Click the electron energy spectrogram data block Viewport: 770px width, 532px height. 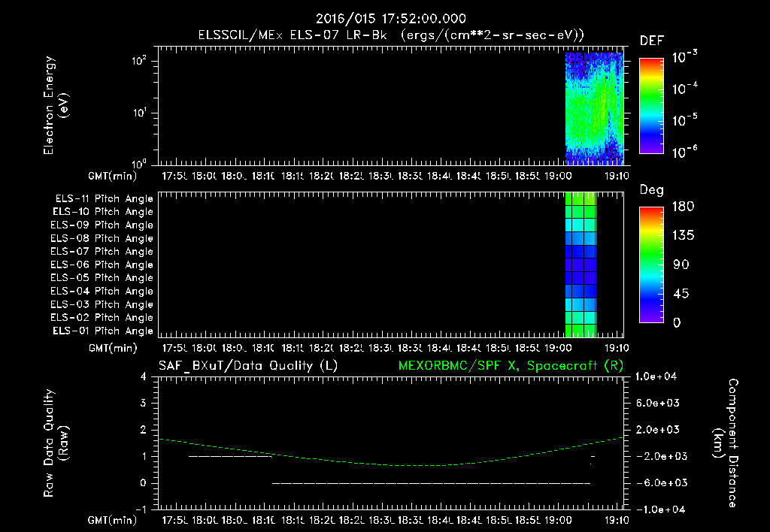[594, 108]
